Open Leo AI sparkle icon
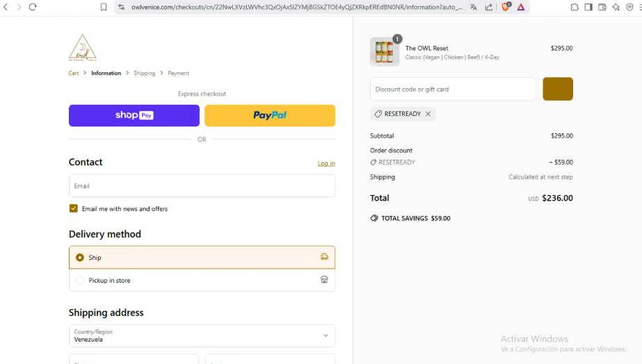 coord(616,7)
